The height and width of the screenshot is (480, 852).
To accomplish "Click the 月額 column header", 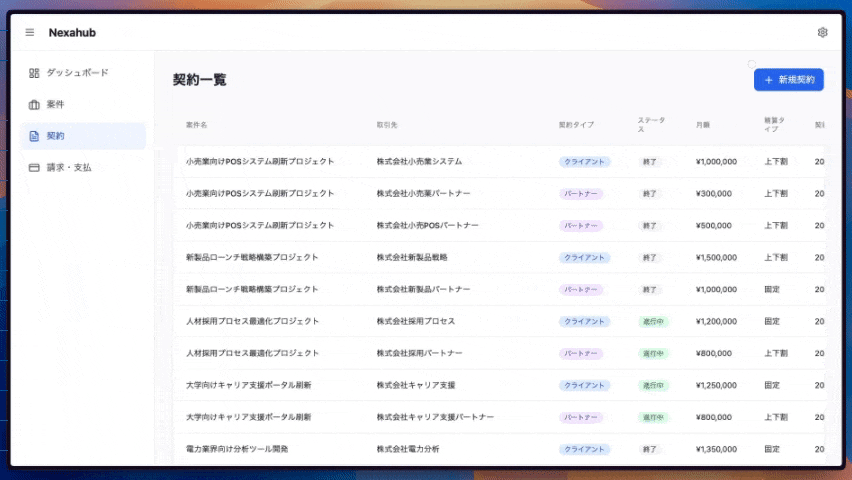I will 703,125.
